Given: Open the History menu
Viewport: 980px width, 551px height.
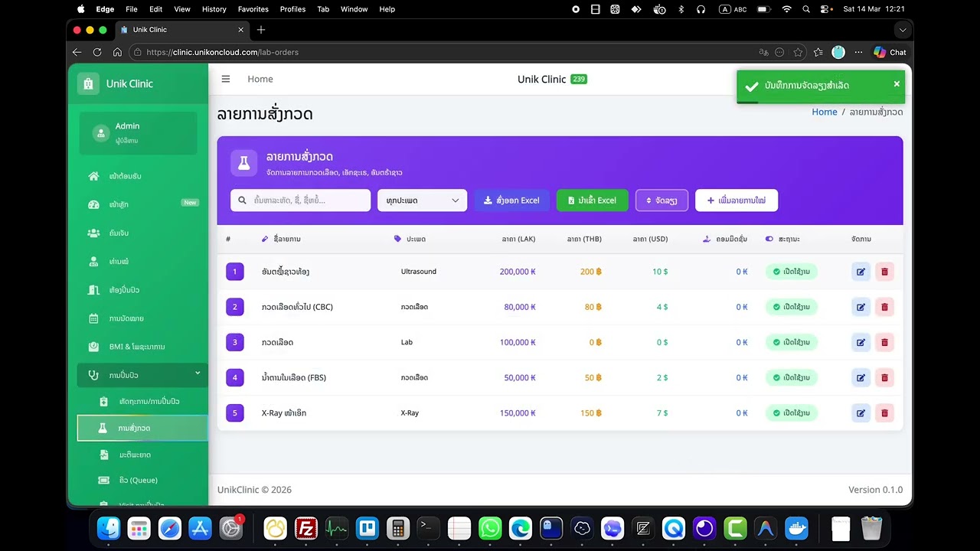Looking at the screenshot, I should coord(214,9).
